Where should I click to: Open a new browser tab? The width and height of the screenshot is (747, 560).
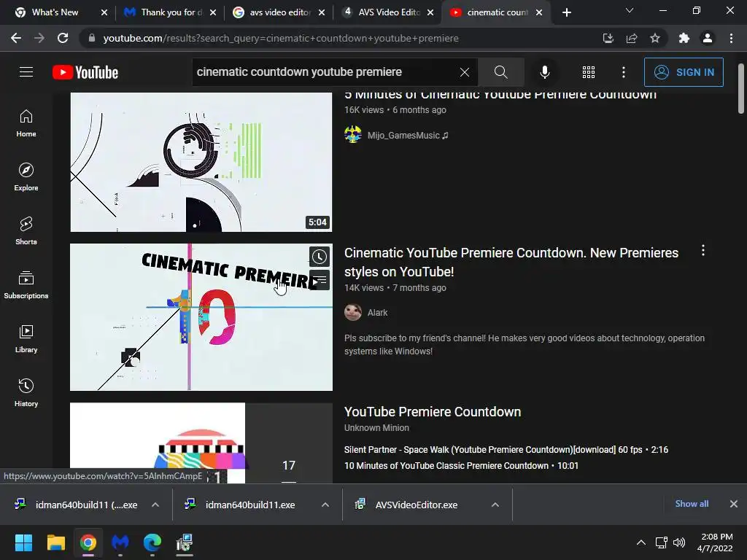(566, 12)
